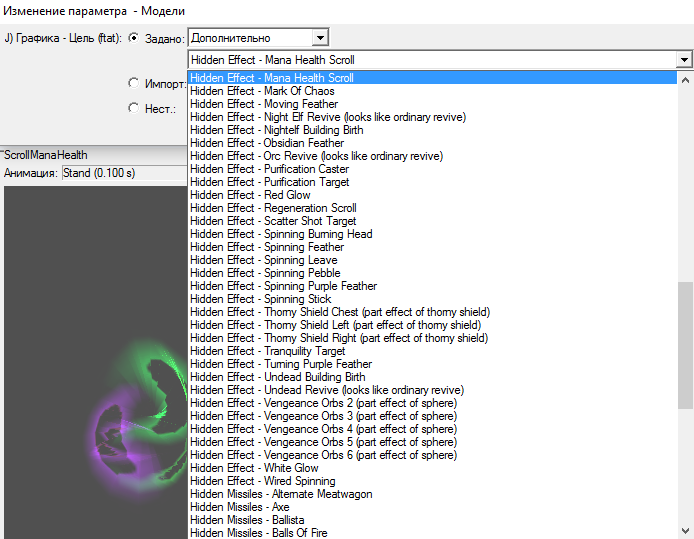Pick Hidden Effect - Vengeance Orbs 2

(x=432, y=403)
